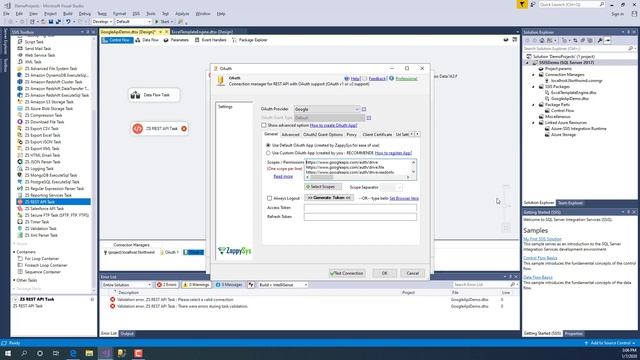
Task: Open the Proxy tab
Action: (x=351, y=135)
